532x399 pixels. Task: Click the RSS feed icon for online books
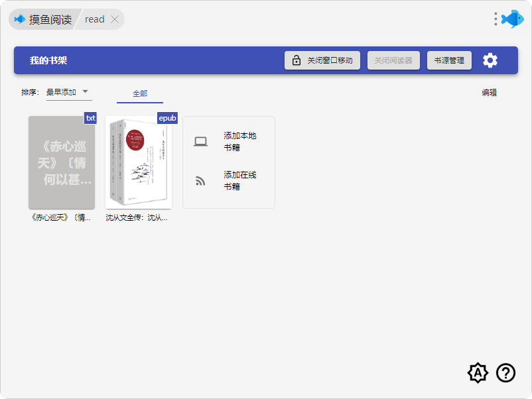click(x=200, y=181)
